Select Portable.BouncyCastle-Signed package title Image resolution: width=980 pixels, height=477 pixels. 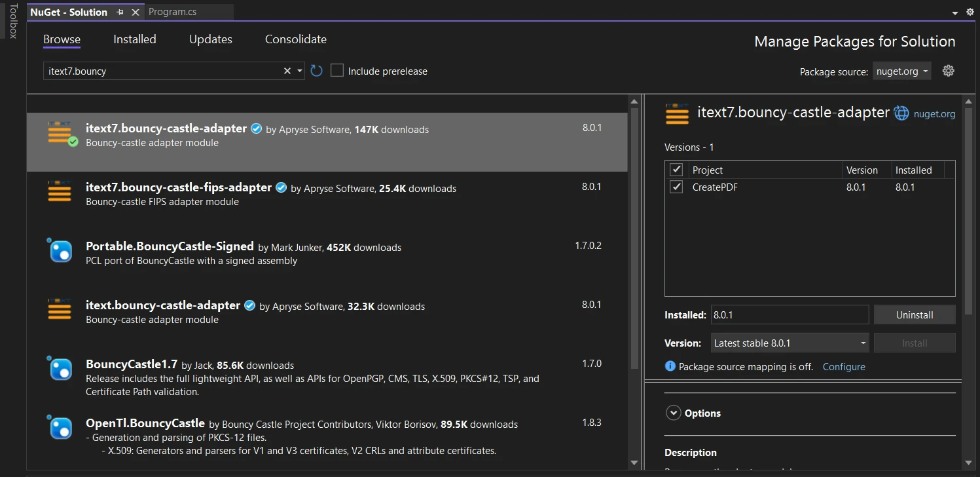[x=170, y=246]
